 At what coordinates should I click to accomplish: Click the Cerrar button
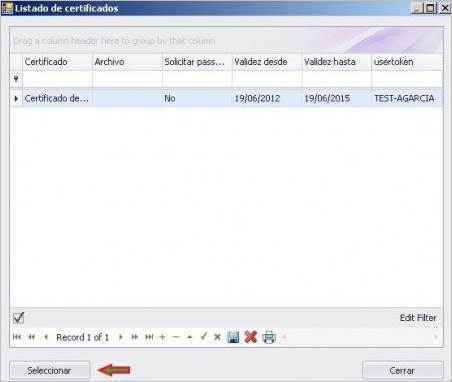click(402, 370)
